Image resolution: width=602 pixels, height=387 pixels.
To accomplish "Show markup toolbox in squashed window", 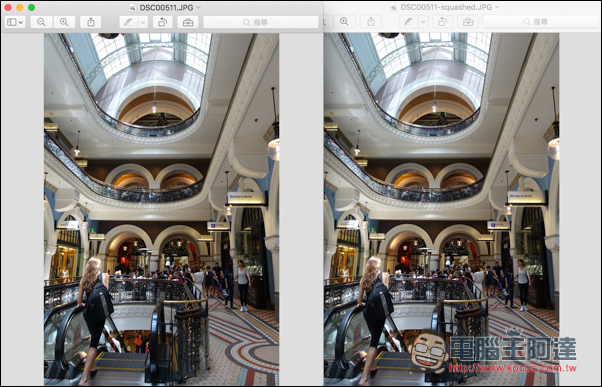I will pos(468,22).
